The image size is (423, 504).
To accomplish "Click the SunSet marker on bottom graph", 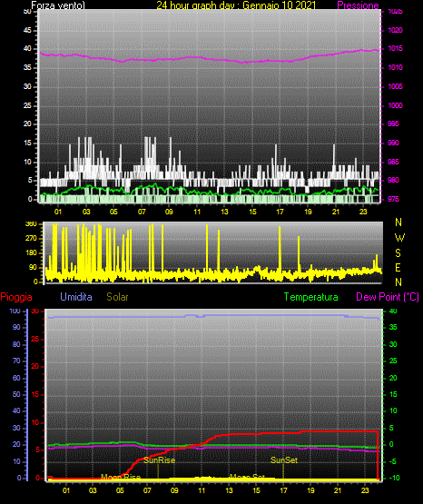I will (x=284, y=460).
